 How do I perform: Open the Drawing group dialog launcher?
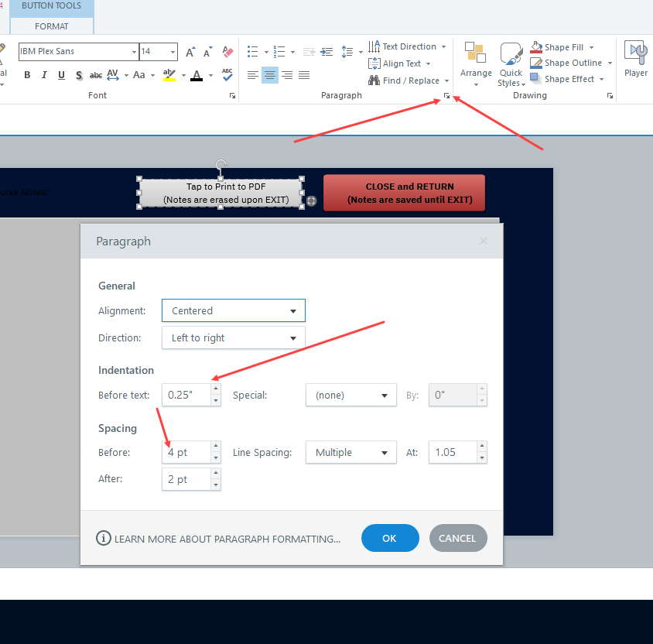(x=610, y=96)
